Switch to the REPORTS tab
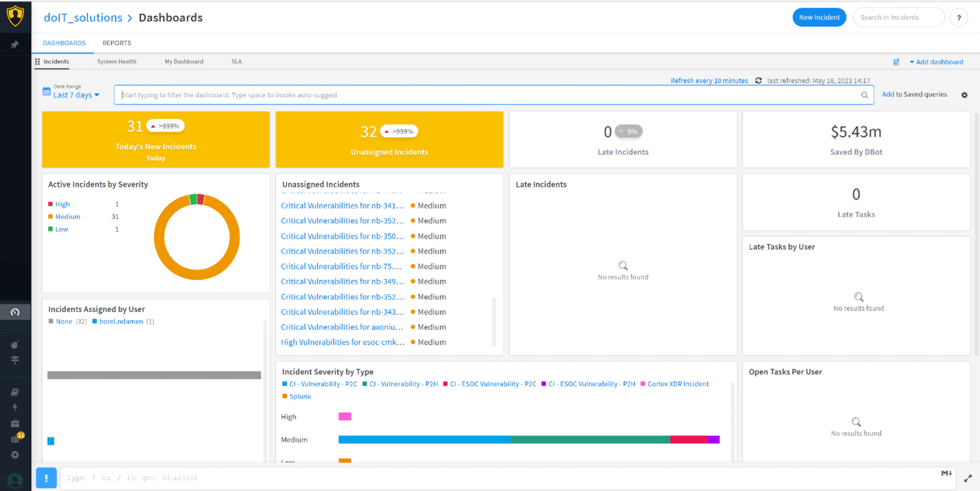 [117, 43]
